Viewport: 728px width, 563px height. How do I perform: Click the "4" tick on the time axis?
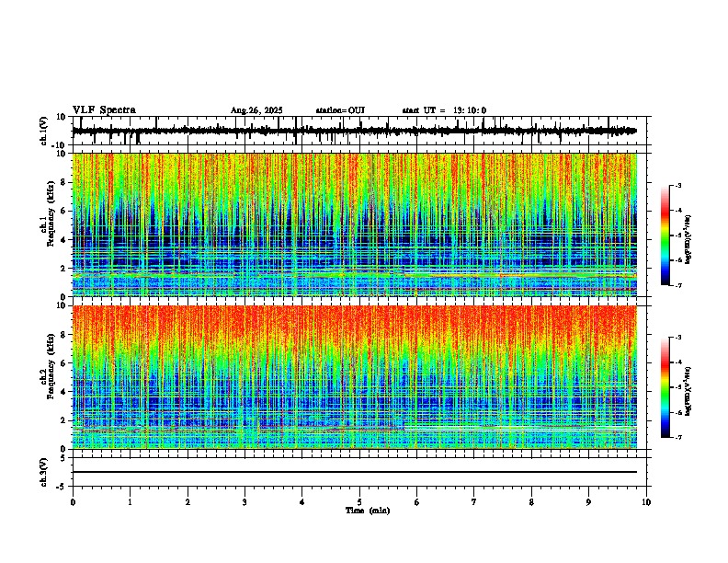pos(302,502)
